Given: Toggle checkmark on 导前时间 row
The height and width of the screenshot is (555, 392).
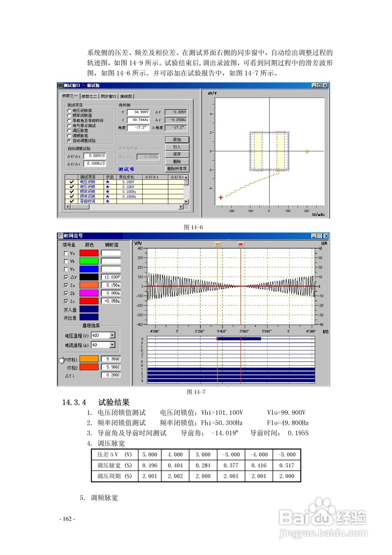Looking at the screenshot, I should 72,202.
